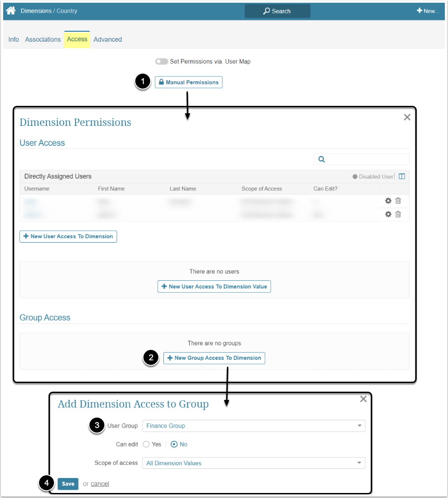
Task: Click the trash icon for first user row
Action: [398, 201]
